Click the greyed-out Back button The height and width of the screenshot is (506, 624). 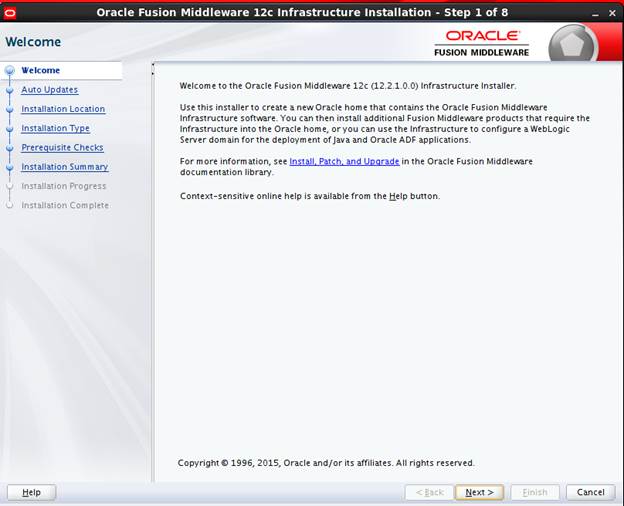pos(428,492)
